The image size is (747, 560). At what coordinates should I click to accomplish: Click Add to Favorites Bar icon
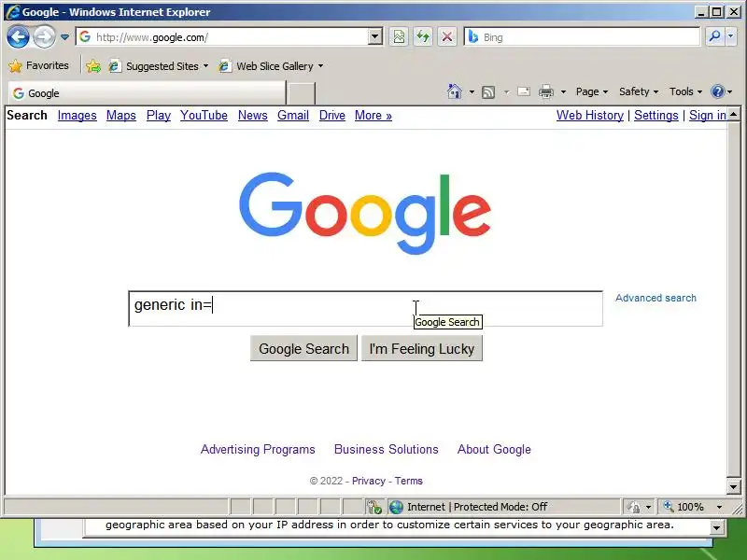point(93,66)
